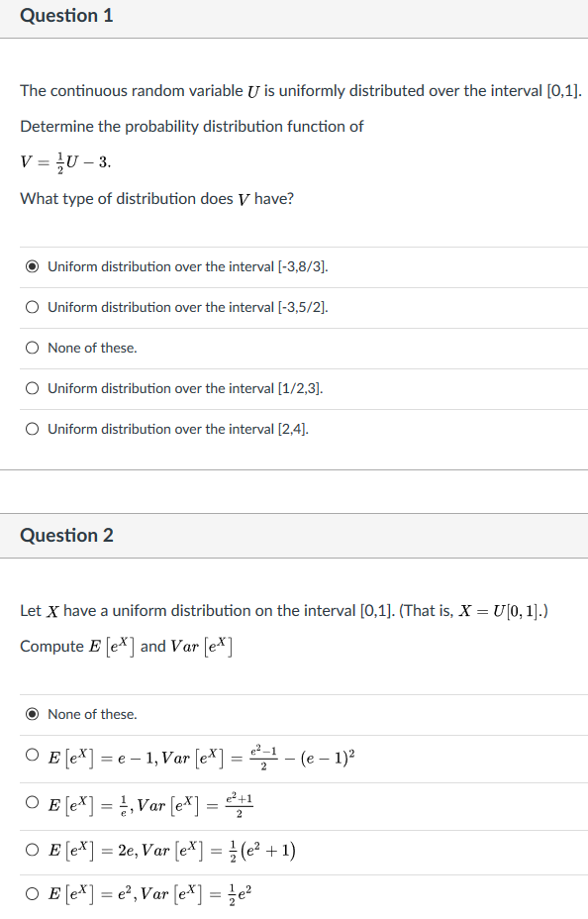Image resolution: width=588 pixels, height=919 pixels.
Task: Click the selected radio circle for Question 2
Action: click(x=33, y=714)
